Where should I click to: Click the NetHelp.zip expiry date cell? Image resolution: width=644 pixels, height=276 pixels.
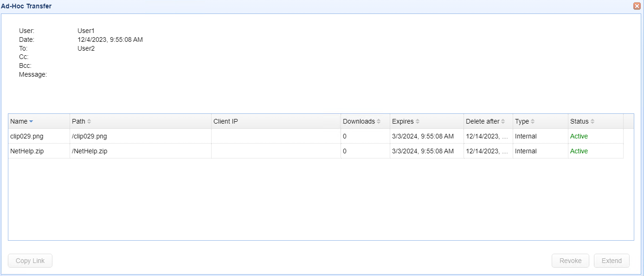[x=423, y=151]
